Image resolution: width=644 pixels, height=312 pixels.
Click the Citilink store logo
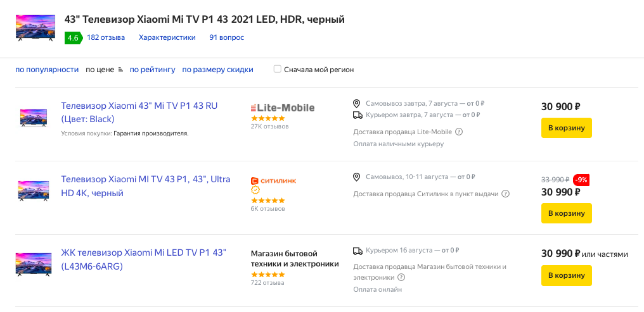(x=273, y=180)
